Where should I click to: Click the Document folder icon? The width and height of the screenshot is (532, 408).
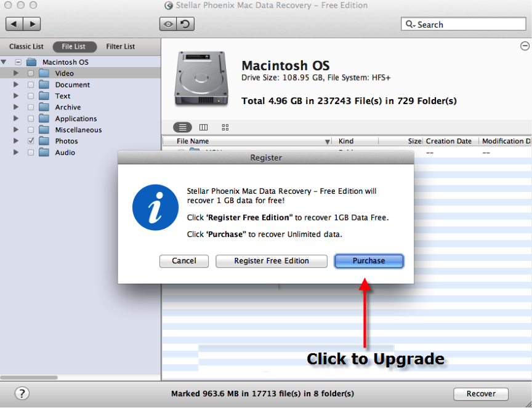pyautogui.click(x=44, y=84)
